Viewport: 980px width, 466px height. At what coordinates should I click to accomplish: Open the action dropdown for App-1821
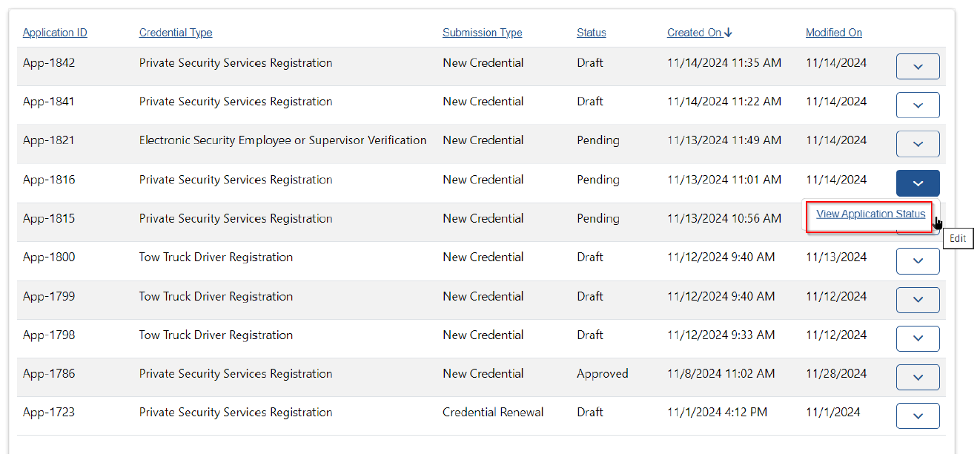tap(917, 144)
